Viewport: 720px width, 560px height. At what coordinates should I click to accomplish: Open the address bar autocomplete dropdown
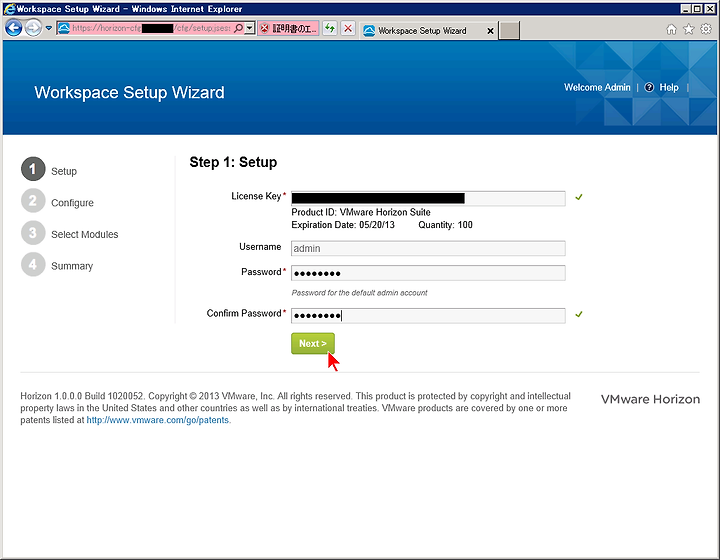249,28
